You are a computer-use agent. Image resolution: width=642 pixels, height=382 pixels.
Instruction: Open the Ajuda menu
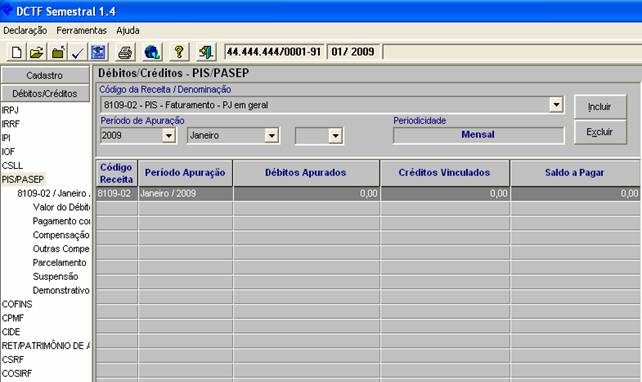coord(128,31)
